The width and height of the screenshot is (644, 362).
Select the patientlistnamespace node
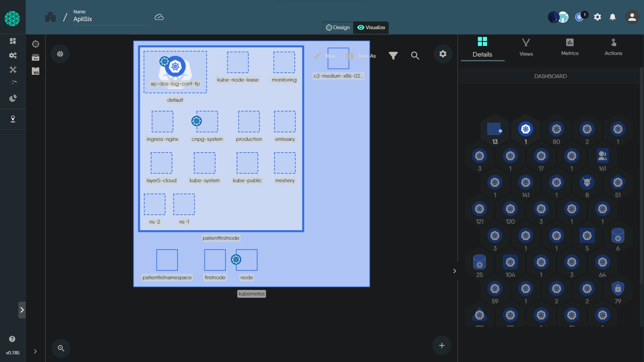tap(167, 260)
